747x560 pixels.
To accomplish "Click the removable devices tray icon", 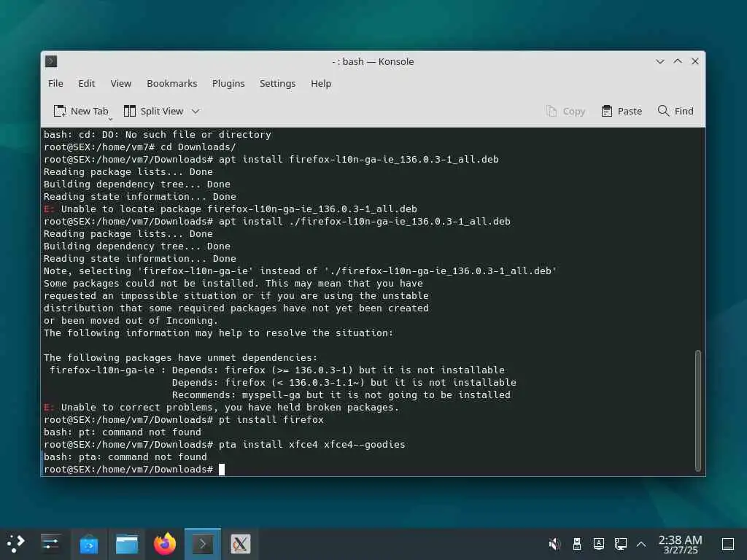I will [x=577, y=544].
